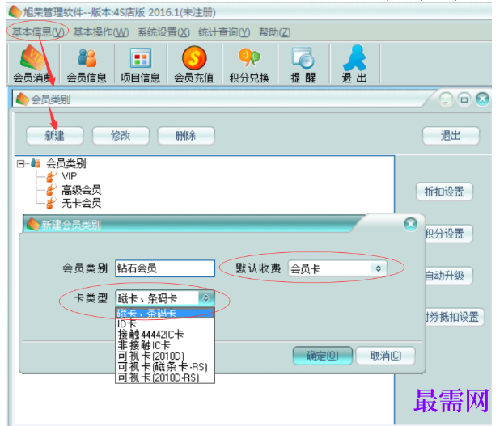Select 可视卡(磁条卡-RS) option
The width and height of the screenshot is (504, 426).
(x=165, y=366)
